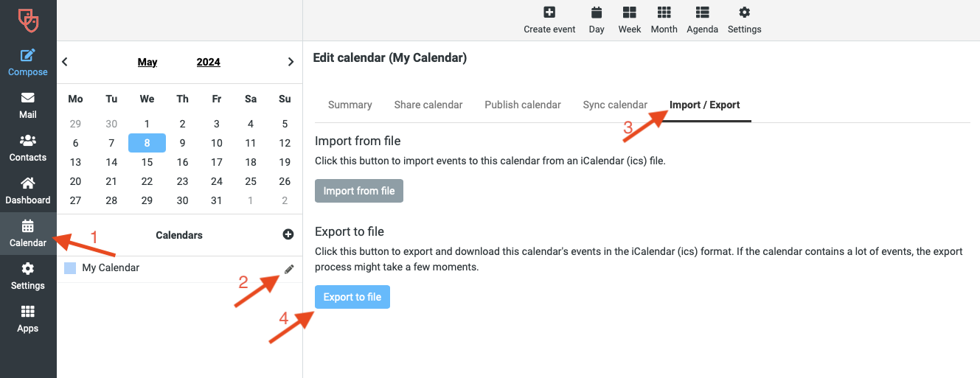This screenshot has width=980, height=378.
Task: Open the Share calendar tab
Action: [x=428, y=105]
